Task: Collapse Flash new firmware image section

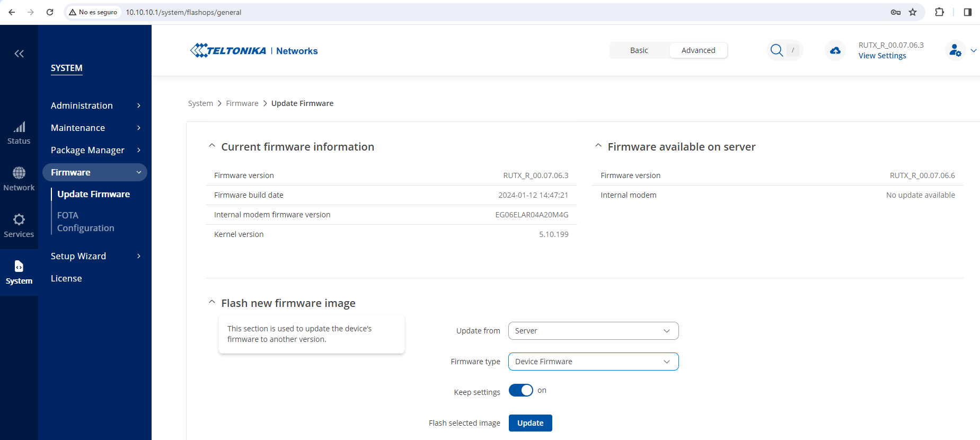Action: [212, 302]
